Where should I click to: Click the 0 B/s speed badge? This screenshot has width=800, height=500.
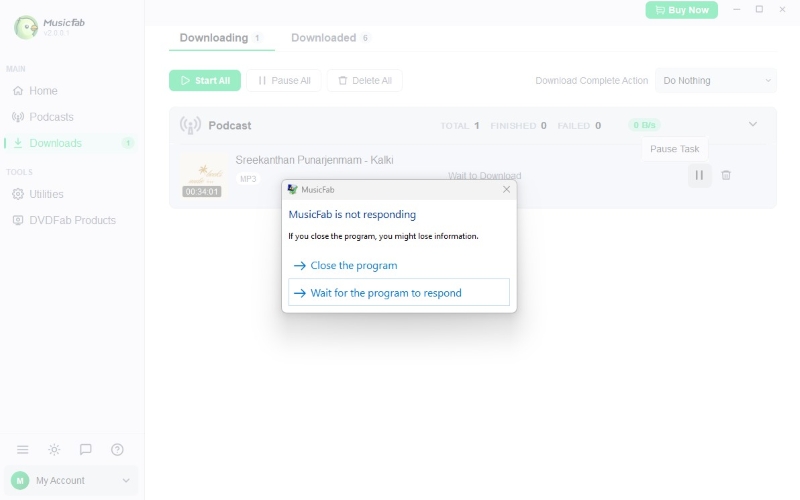[x=644, y=125]
